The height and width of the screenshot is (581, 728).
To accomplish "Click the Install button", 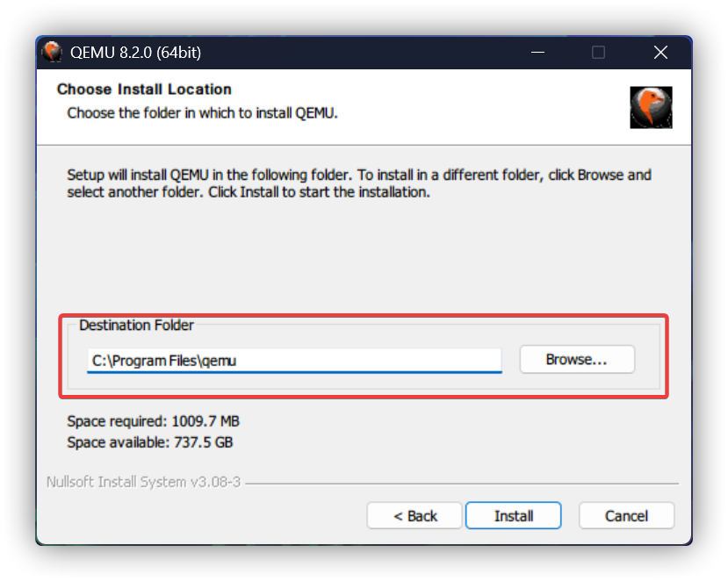I will (x=513, y=515).
